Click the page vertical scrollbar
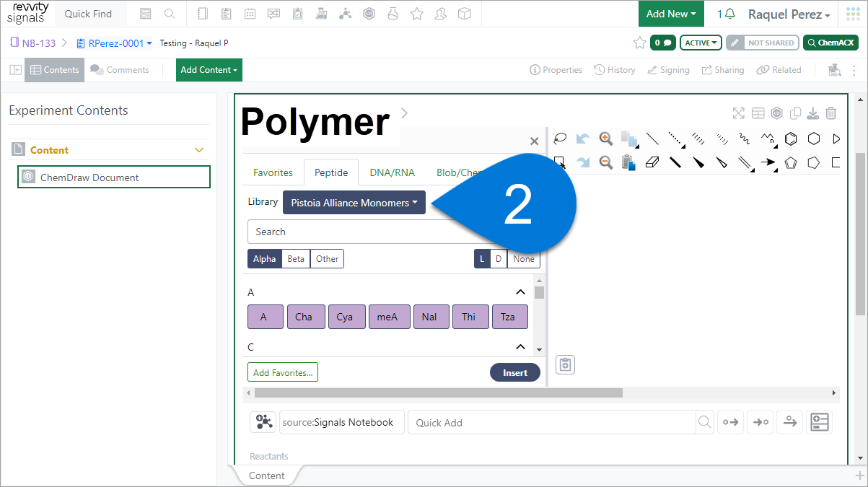The height and width of the screenshot is (487, 868). [859, 234]
